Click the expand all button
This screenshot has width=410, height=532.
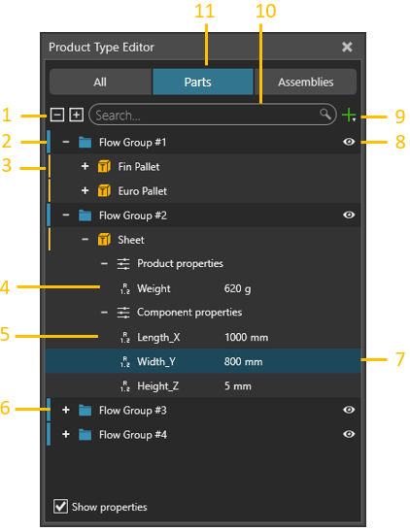tap(77, 115)
